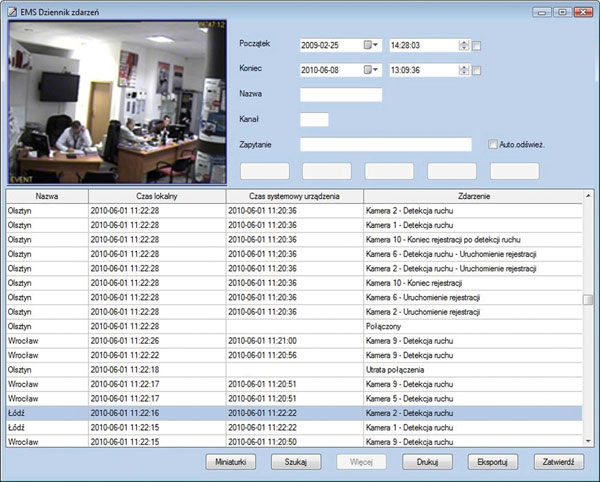The width and height of the screenshot is (600, 482).
Task: Focus the Kanał input field
Action: click(314, 120)
